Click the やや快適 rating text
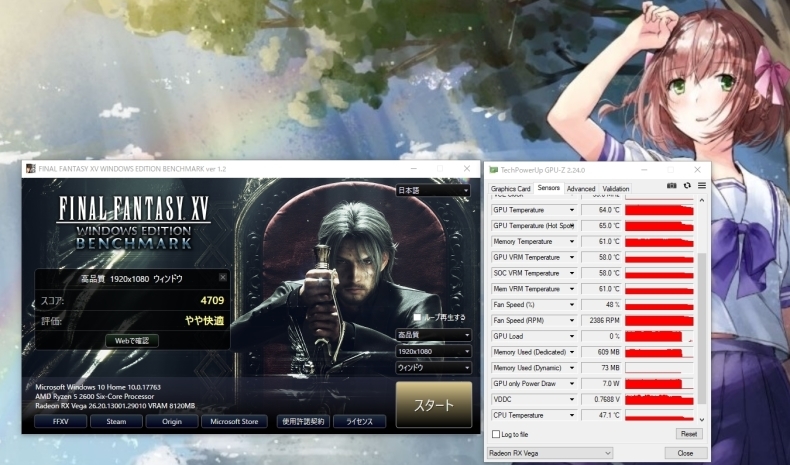This screenshot has width=790, height=465. tap(205, 320)
